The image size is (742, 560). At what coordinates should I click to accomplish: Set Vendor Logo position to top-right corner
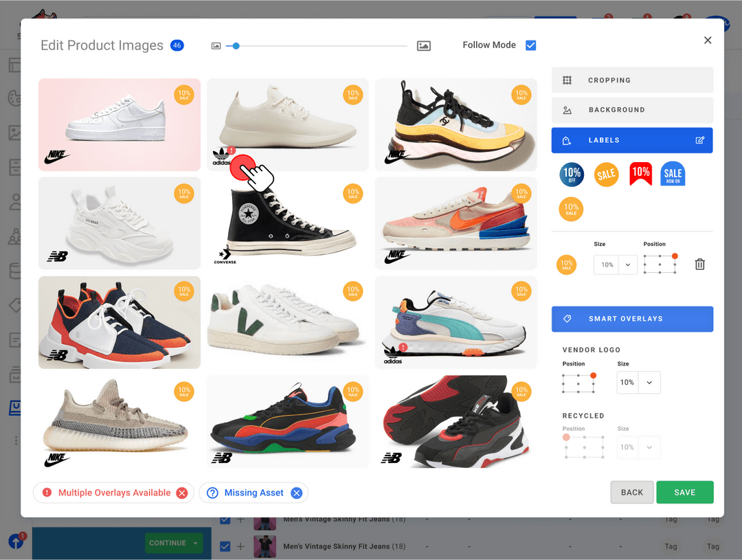click(x=593, y=376)
